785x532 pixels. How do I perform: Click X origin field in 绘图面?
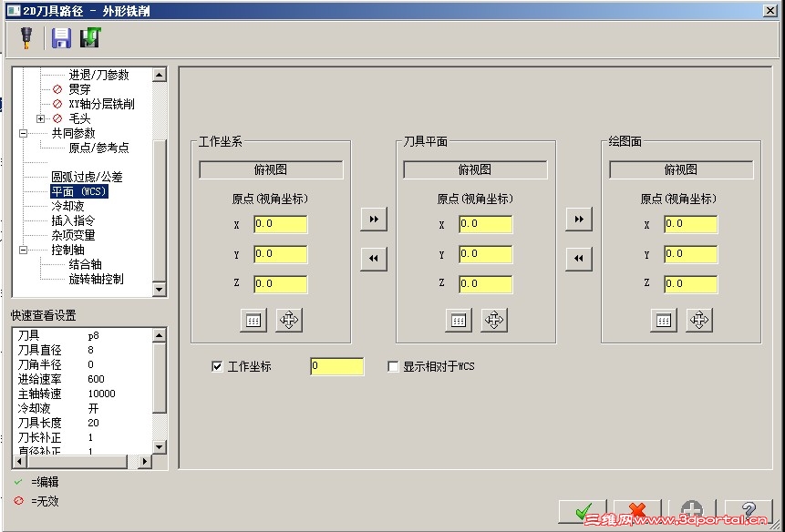coord(691,224)
